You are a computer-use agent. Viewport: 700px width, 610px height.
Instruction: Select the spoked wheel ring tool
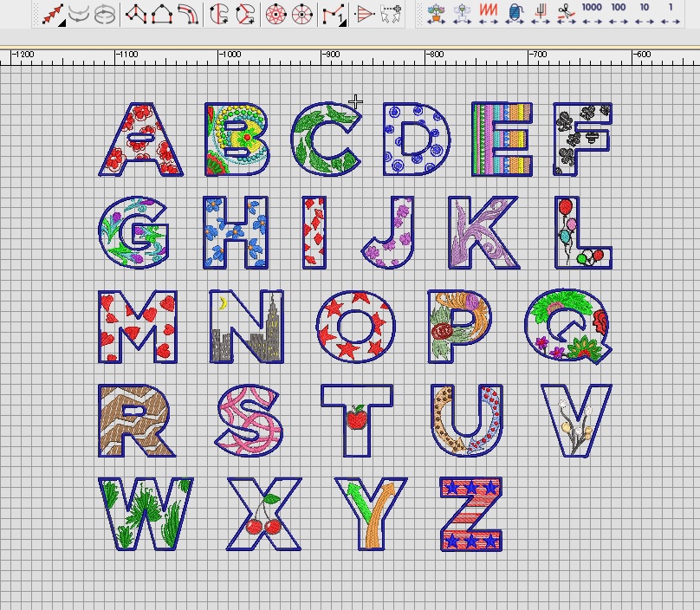point(301,14)
